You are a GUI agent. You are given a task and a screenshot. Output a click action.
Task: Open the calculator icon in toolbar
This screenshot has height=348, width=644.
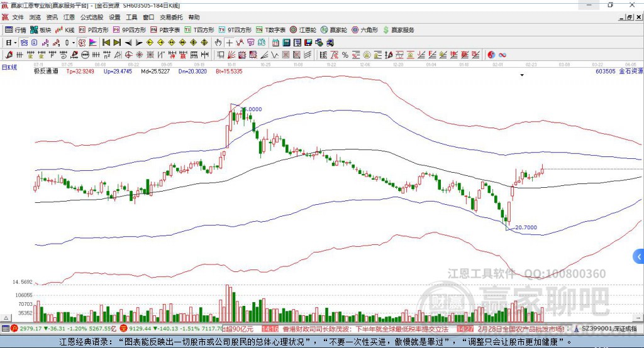point(286,43)
